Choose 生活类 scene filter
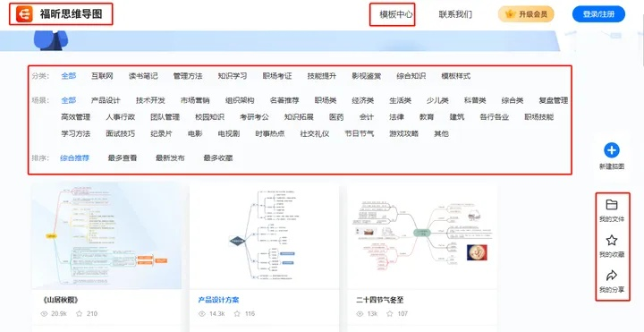644x332 pixels. [x=401, y=100]
